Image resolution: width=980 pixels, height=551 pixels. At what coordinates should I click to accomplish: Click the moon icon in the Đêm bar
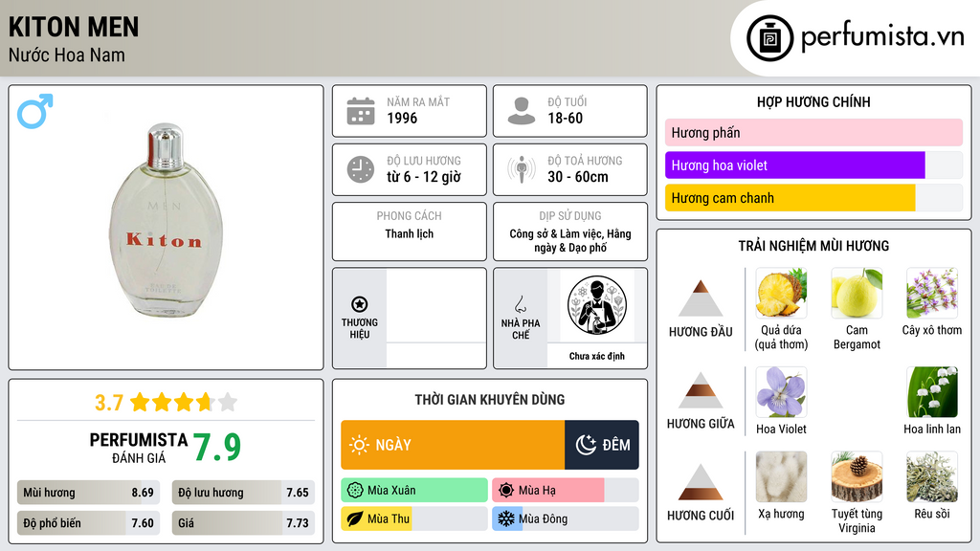[x=586, y=445]
